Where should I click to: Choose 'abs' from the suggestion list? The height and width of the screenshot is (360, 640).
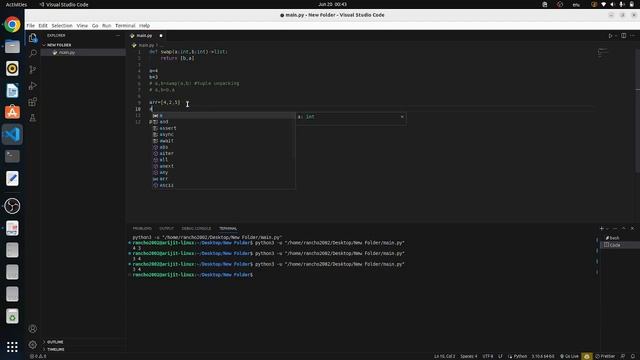pyautogui.click(x=224, y=147)
